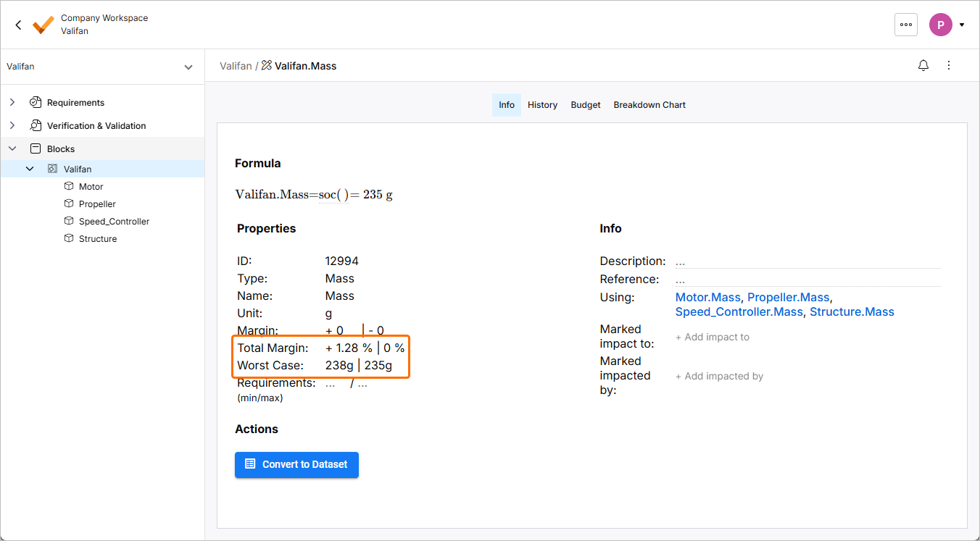Open the Valifan project dropdown
The width and height of the screenshot is (980, 541).
[x=188, y=67]
